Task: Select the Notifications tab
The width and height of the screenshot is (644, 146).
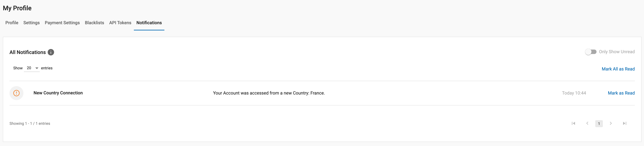Action: click(x=149, y=23)
